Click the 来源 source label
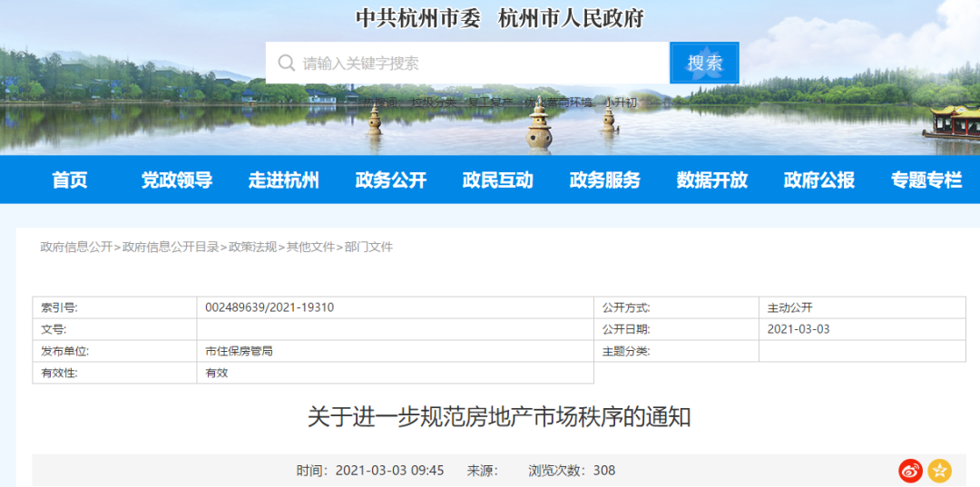The height and width of the screenshot is (487, 980). tap(481, 470)
